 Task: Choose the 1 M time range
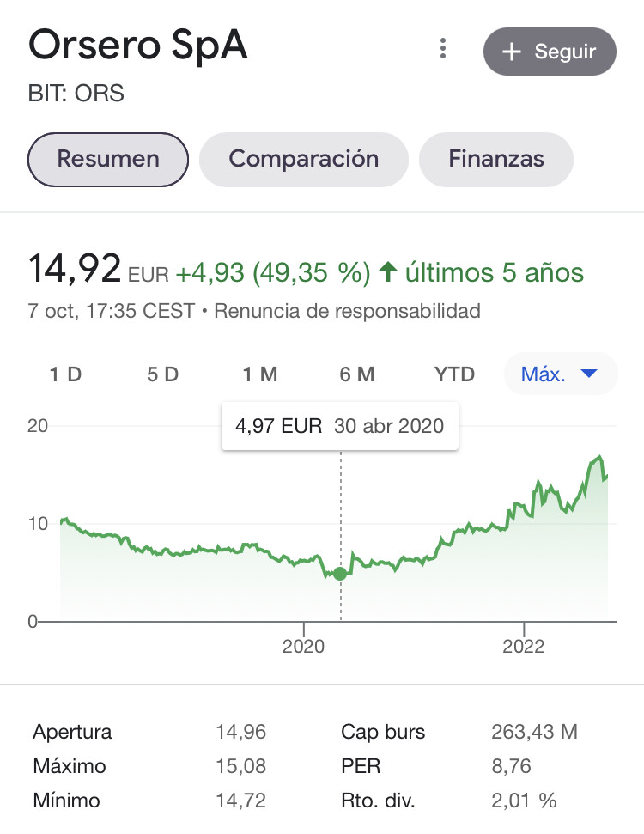(259, 374)
